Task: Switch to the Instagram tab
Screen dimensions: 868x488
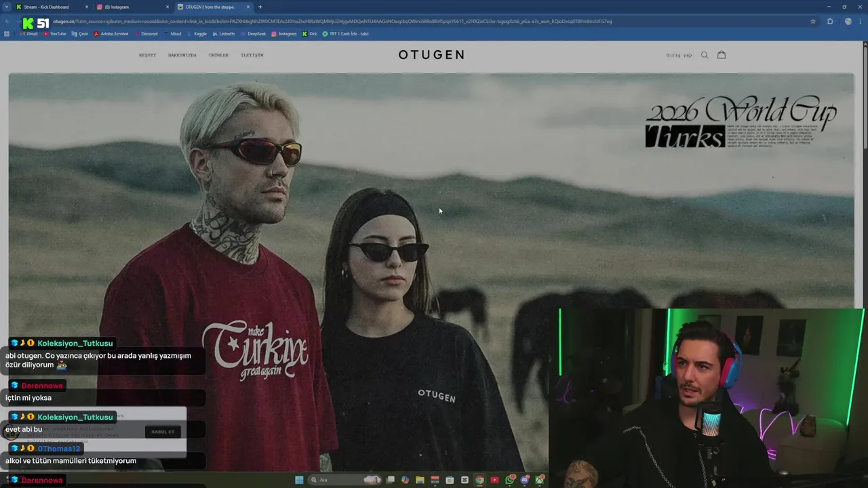Action: click(133, 7)
